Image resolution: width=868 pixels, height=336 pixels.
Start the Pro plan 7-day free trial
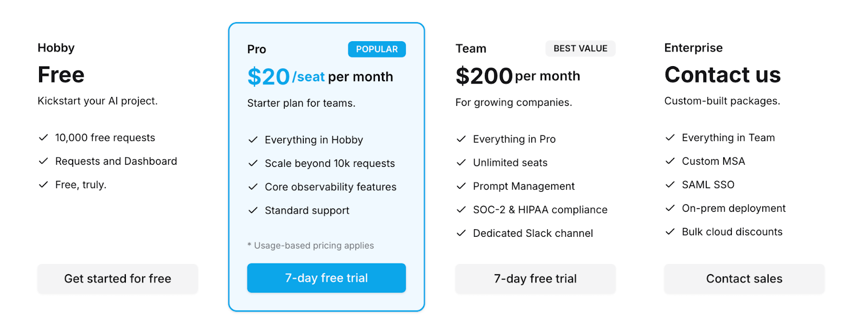(x=326, y=278)
